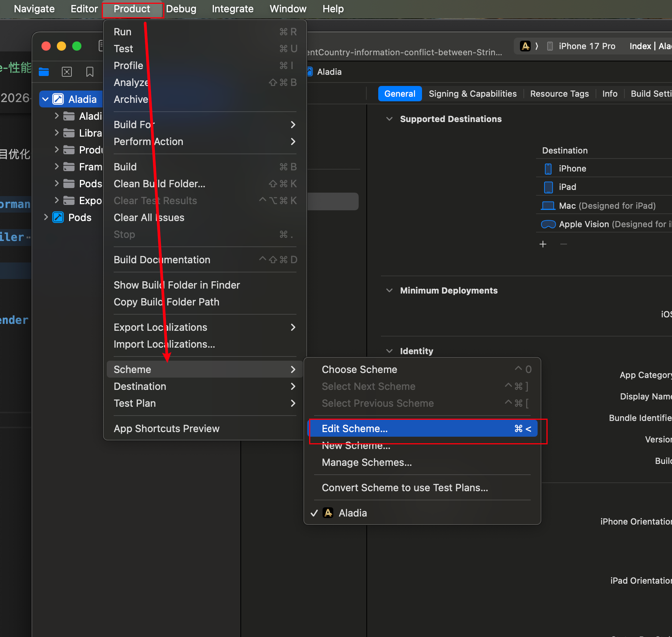This screenshot has width=672, height=637.
Task: Open the Editor menu
Action: click(x=84, y=9)
